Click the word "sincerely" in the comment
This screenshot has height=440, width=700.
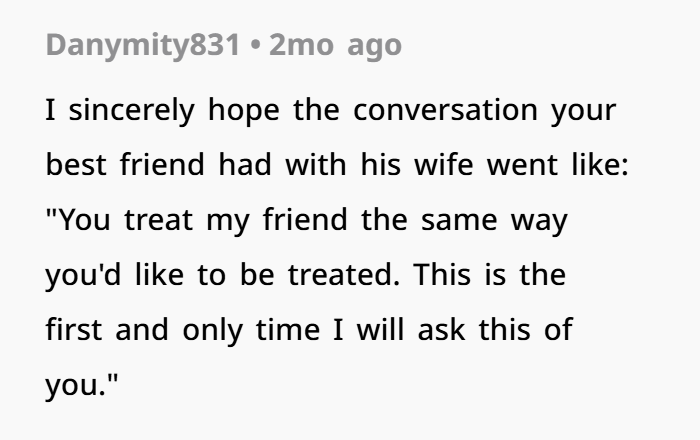click(132, 110)
